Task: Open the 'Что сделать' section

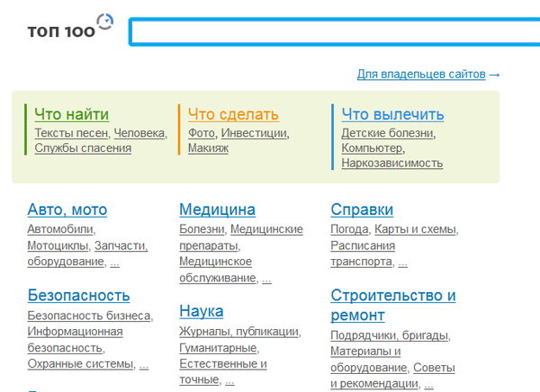Action: point(233,114)
